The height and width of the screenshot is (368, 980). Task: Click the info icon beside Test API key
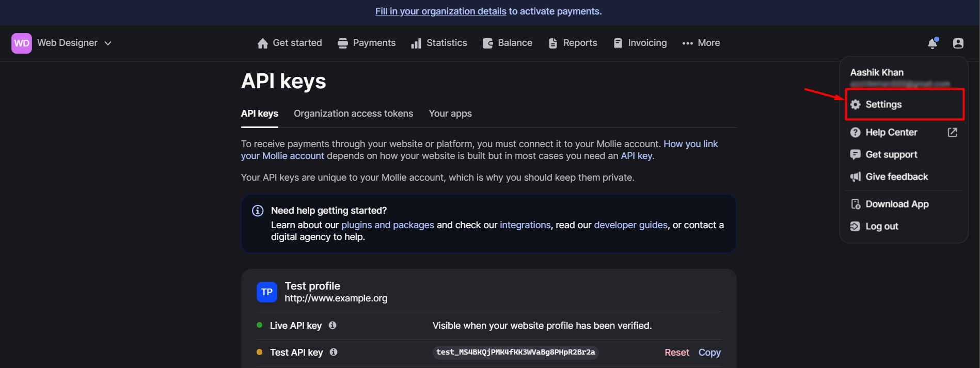pyautogui.click(x=334, y=352)
